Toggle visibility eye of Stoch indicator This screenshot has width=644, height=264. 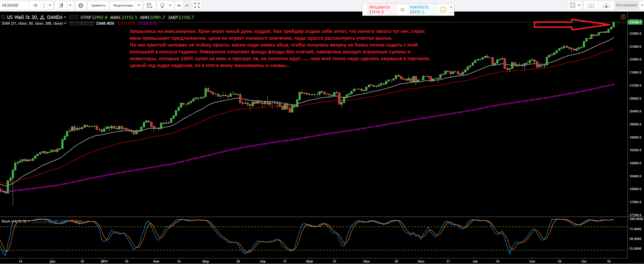point(35,221)
